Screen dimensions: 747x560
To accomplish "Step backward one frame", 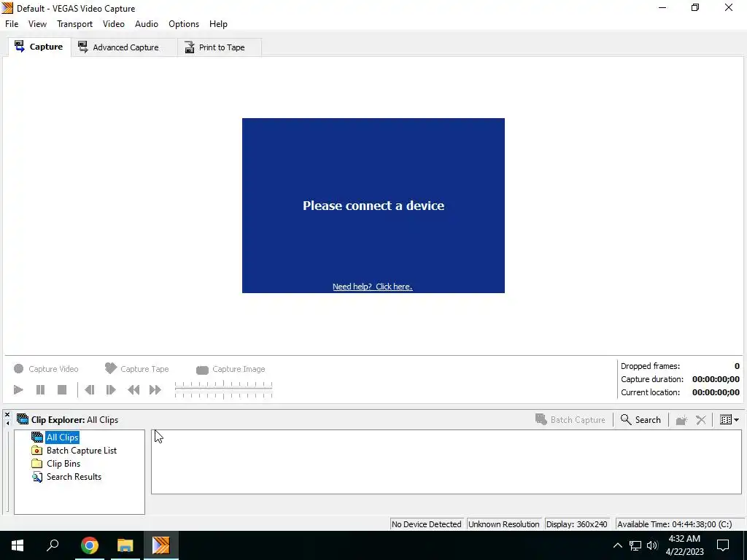I will (90, 389).
